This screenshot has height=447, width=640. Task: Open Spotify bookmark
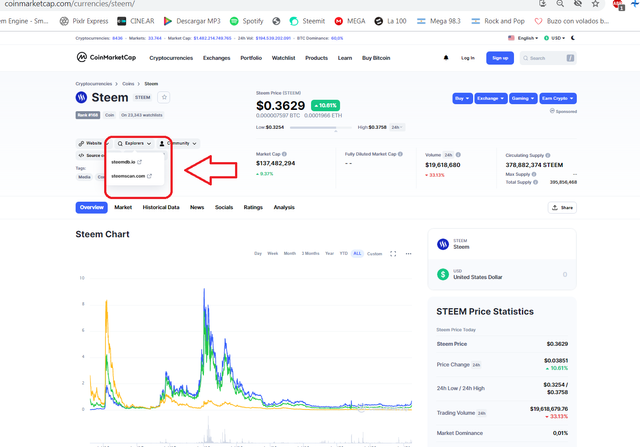click(x=247, y=21)
